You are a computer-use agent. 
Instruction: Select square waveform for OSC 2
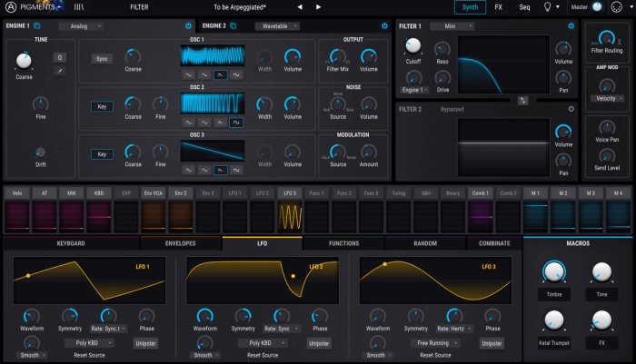click(236, 123)
